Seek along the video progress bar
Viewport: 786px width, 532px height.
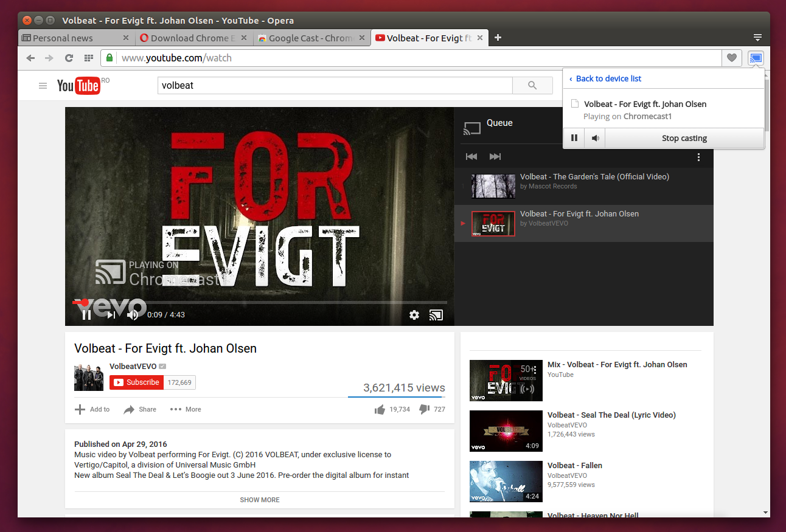[x=260, y=302]
